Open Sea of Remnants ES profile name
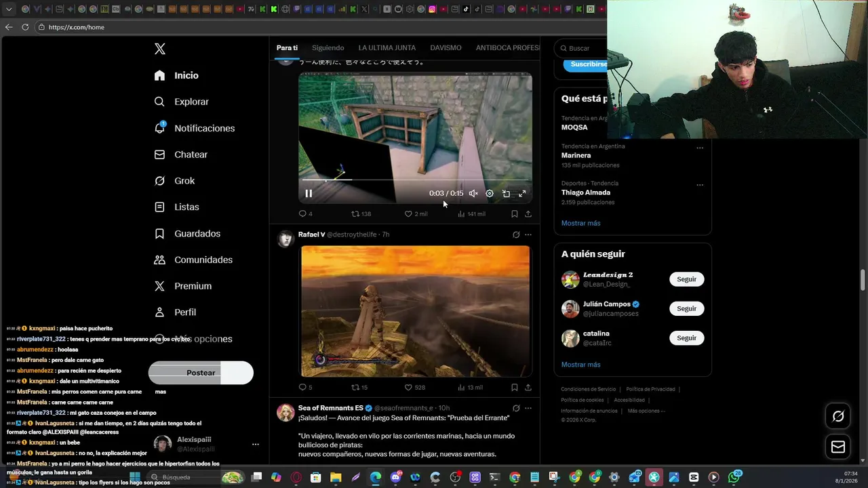The image size is (868, 488). tap(331, 408)
